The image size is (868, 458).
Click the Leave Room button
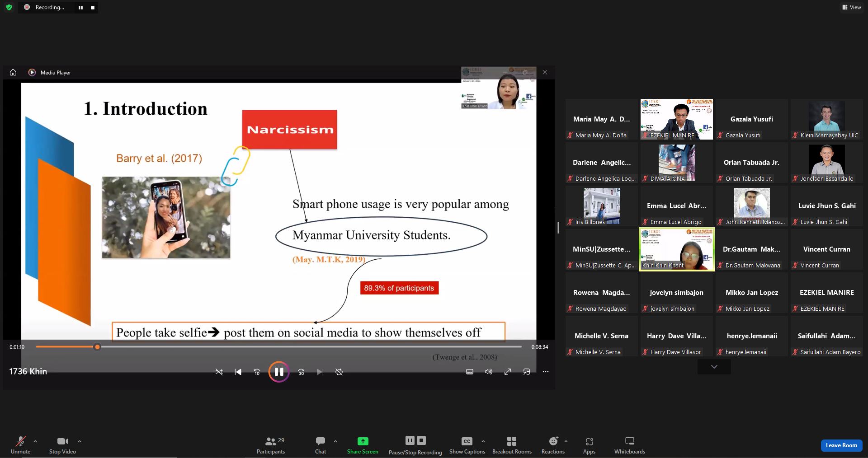pos(841,445)
